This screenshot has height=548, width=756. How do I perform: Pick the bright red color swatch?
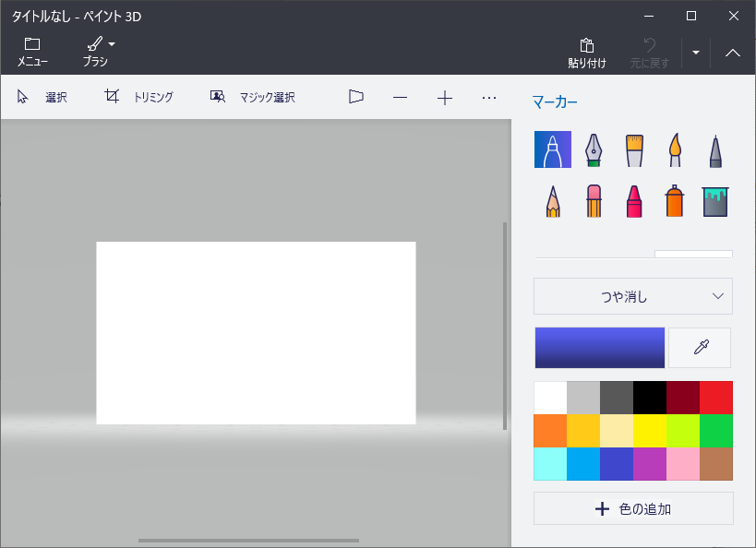point(716,398)
